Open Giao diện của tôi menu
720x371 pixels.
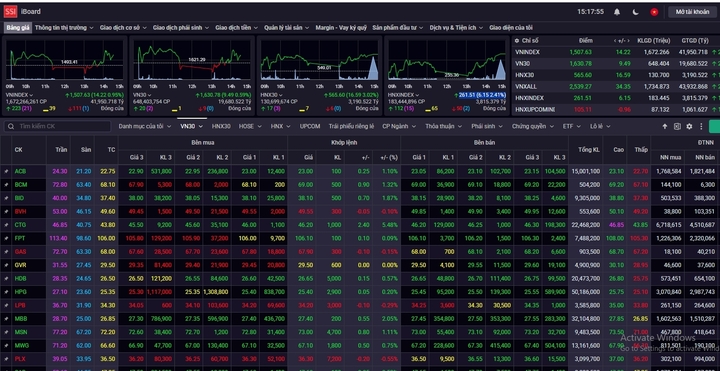(x=511, y=28)
